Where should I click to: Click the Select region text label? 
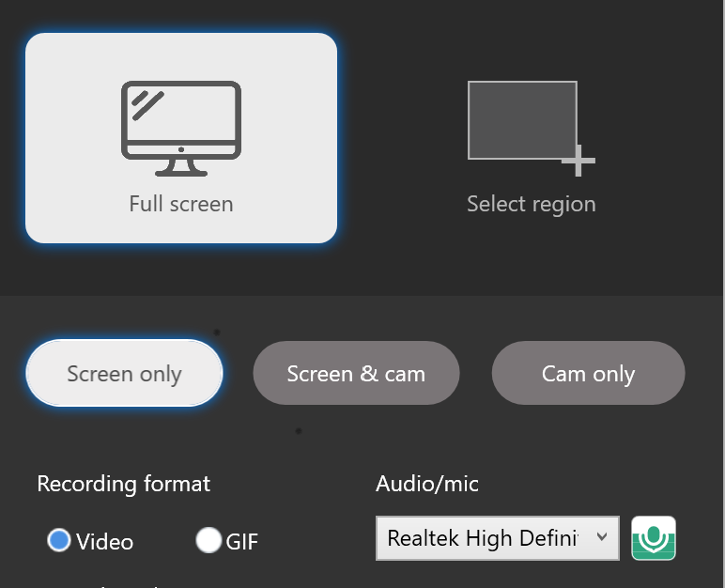tap(531, 204)
